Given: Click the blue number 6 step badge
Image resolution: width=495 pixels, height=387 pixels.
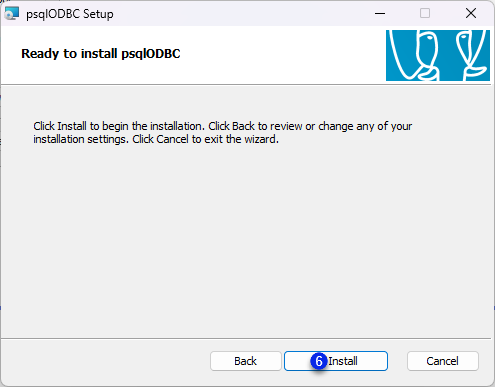Looking at the screenshot, I should click(319, 361).
